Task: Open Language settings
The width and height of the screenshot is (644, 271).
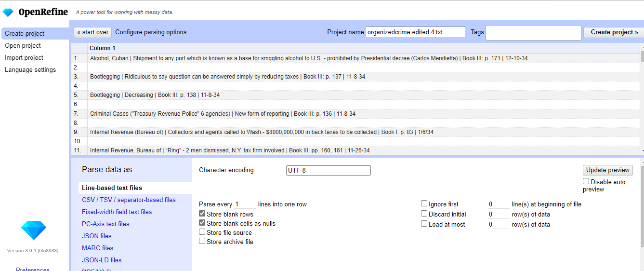Action: pyautogui.click(x=30, y=69)
